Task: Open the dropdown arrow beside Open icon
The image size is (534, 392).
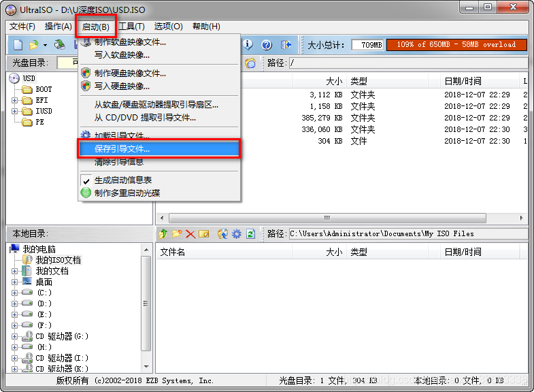Action: (45, 45)
